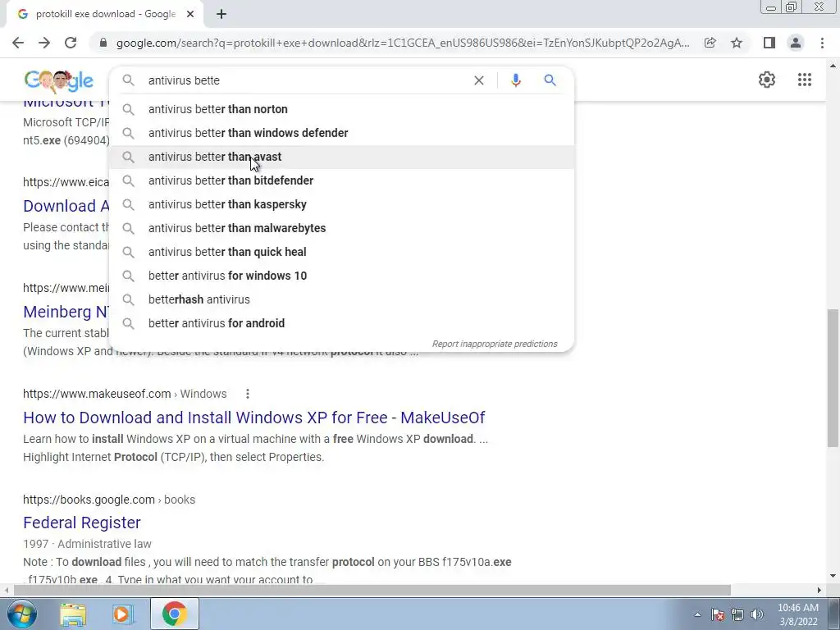The width and height of the screenshot is (840, 630).
Task: Bookmark this page with star icon
Action: (x=737, y=43)
